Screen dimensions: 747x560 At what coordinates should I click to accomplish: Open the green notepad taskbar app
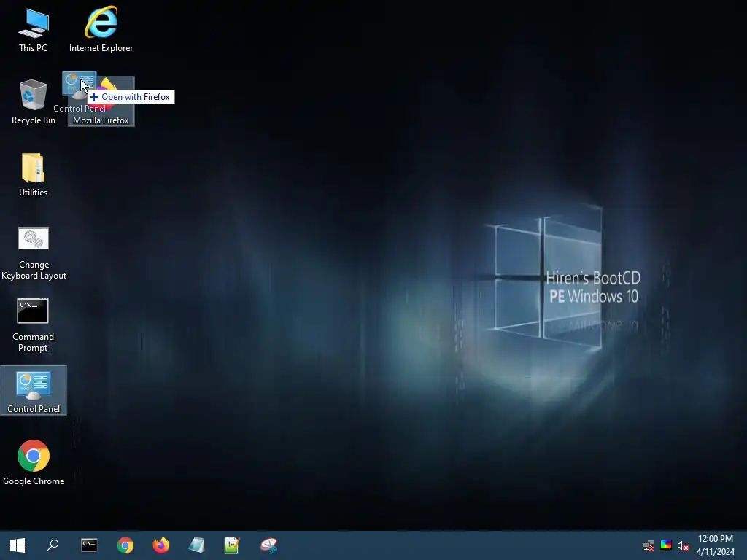pyautogui.click(x=232, y=545)
